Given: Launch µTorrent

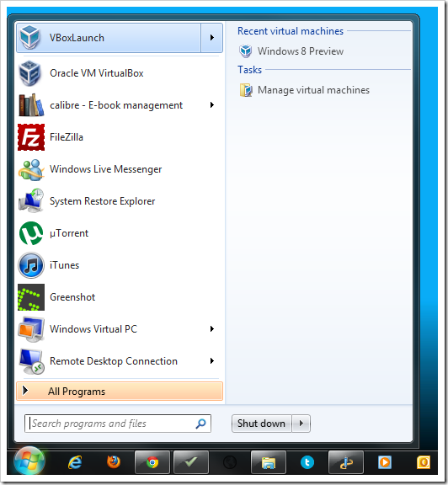Looking at the screenshot, I should pos(120,233).
